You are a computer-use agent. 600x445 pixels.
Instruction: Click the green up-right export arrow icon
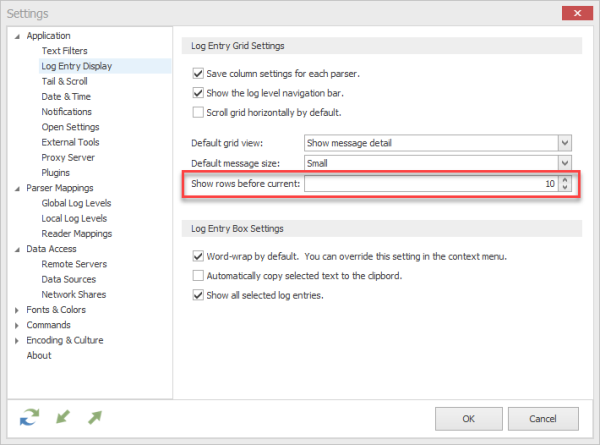tap(95, 417)
